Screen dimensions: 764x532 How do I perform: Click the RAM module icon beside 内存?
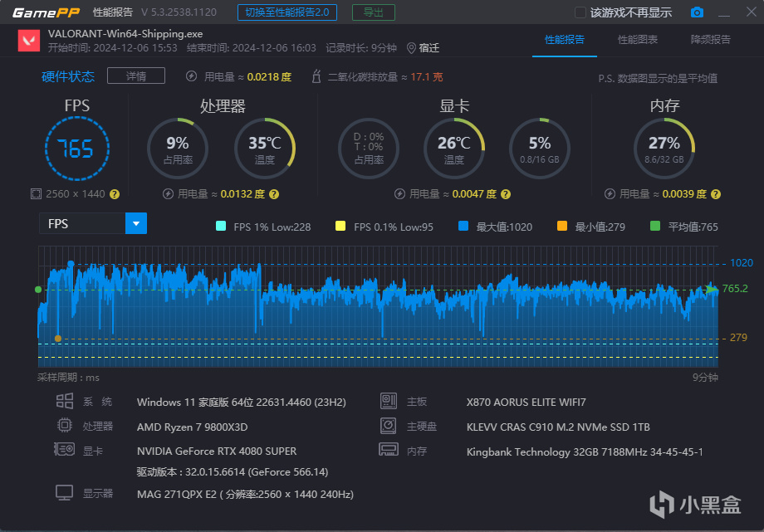coord(389,449)
